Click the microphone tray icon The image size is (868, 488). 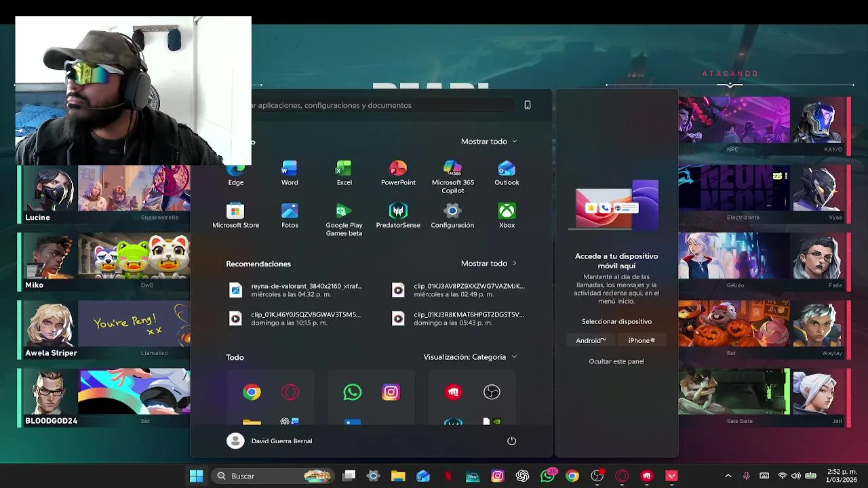746,476
